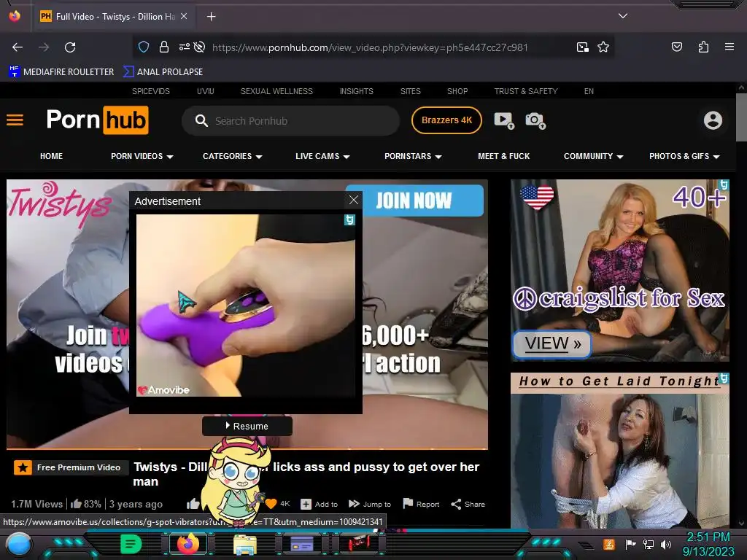Report the video using the flag

point(421,504)
